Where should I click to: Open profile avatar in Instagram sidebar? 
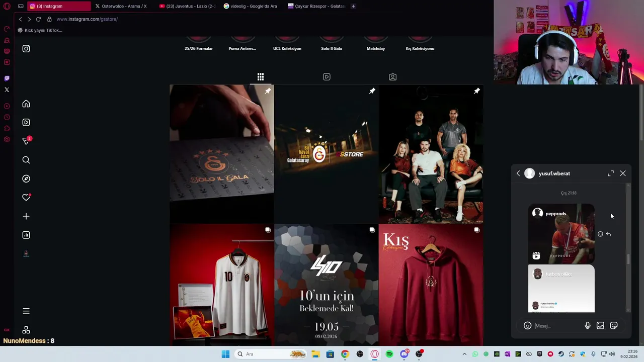tap(26, 254)
